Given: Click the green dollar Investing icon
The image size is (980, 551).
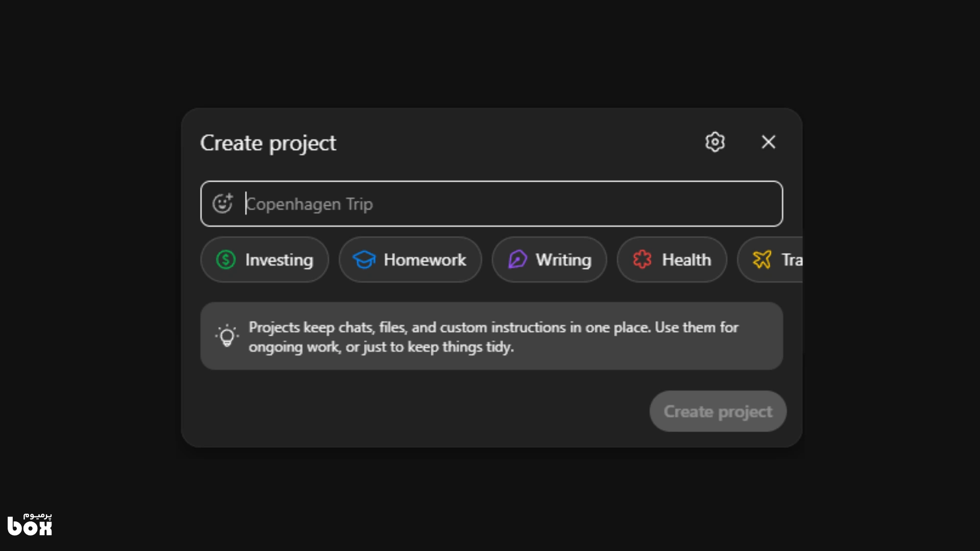Looking at the screenshot, I should click(x=226, y=260).
